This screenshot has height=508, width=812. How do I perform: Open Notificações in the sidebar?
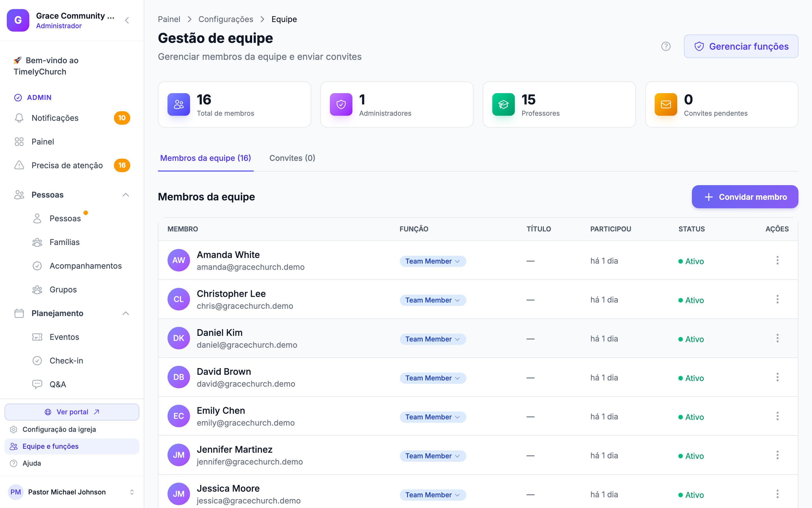72,118
